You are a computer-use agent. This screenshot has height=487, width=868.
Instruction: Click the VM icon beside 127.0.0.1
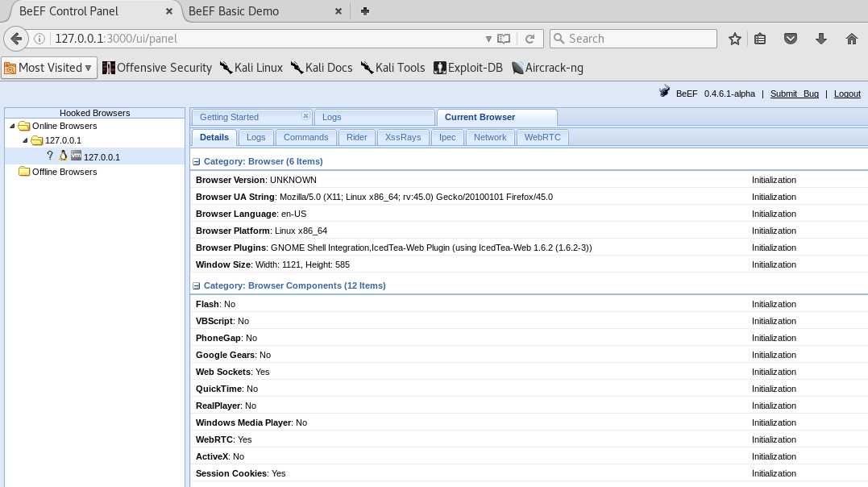click(76, 156)
